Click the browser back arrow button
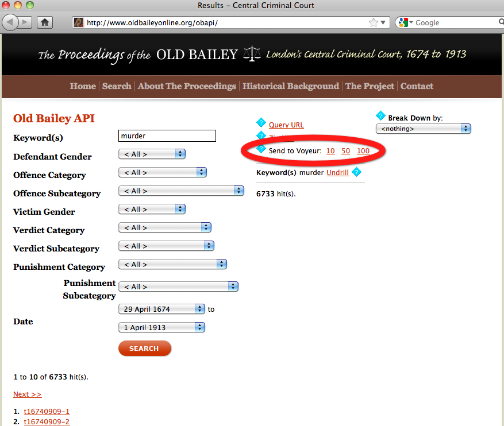 [10, 22]
